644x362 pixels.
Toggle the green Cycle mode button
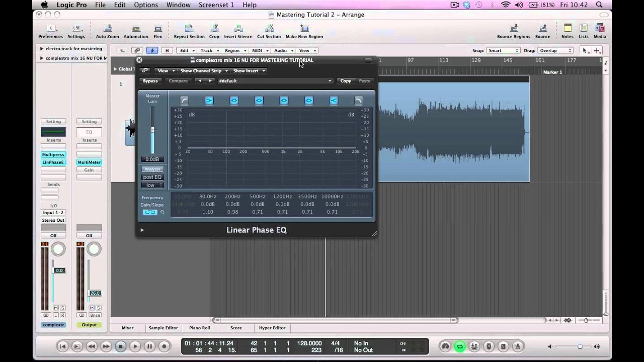click(x=459, y=346)
